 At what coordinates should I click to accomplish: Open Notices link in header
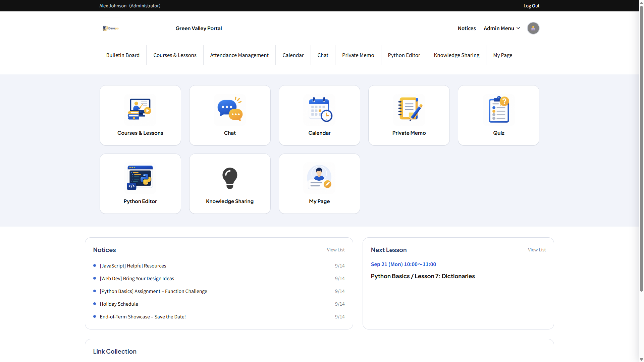[x=467, y=28]
